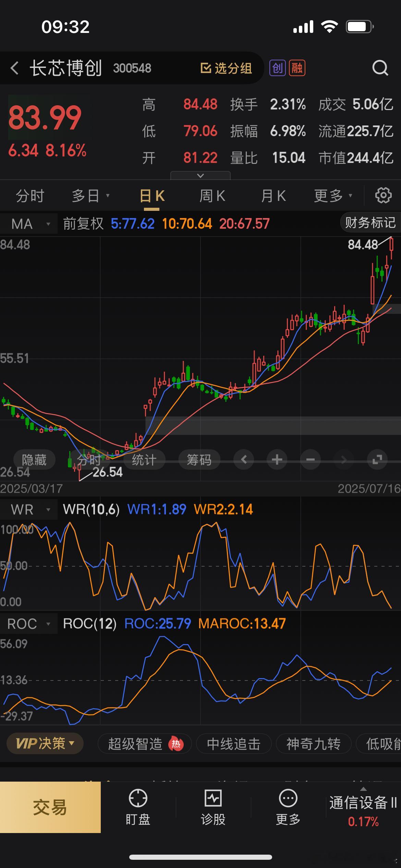Tap stock name 长芯博创
The height and width of the screenshot is (868, 401).
point(66,68)
